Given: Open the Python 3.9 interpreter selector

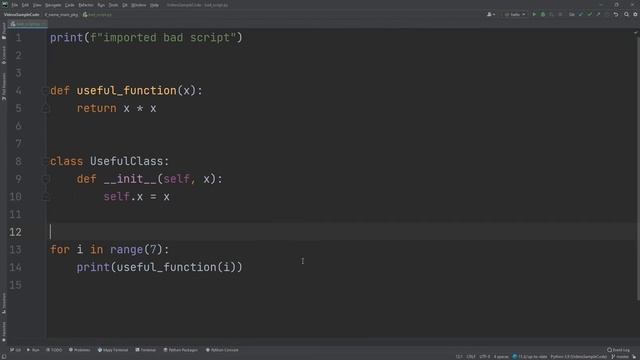Looking at the screenshot, I should coord(578,357).
